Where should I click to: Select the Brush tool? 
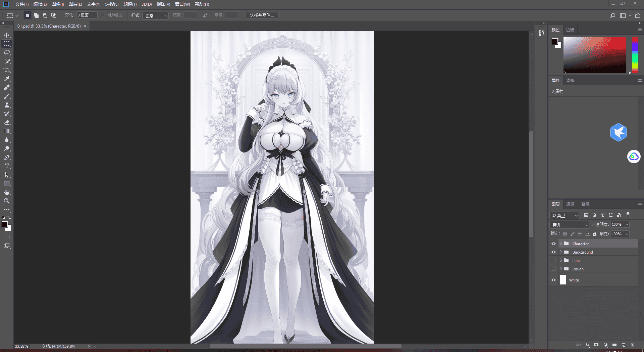(7, 96)
